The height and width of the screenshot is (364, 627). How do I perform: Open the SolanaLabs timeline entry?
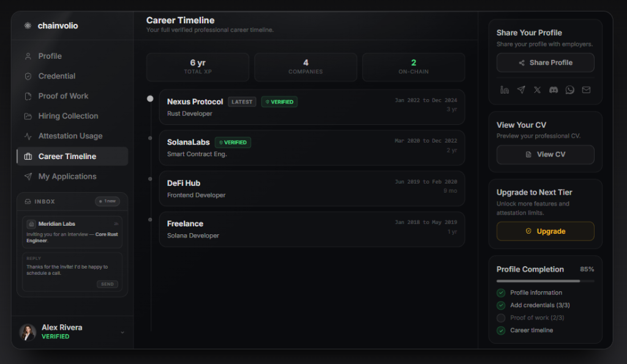click(312, 148)
